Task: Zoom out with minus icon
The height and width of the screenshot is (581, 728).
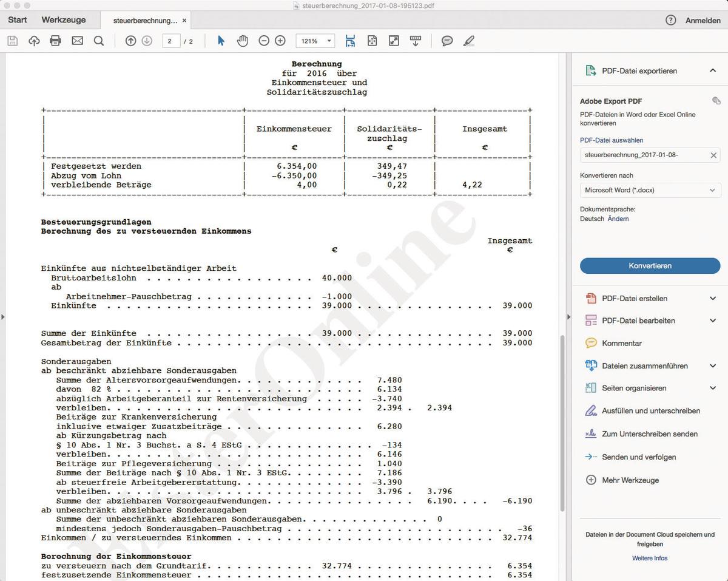Action: [264, 41]
